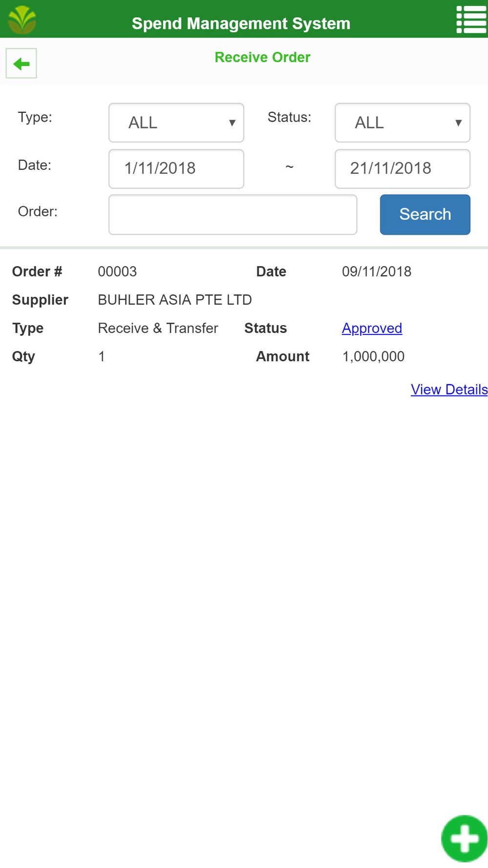Tap the green leaf app logo

(x=22, y=20)
